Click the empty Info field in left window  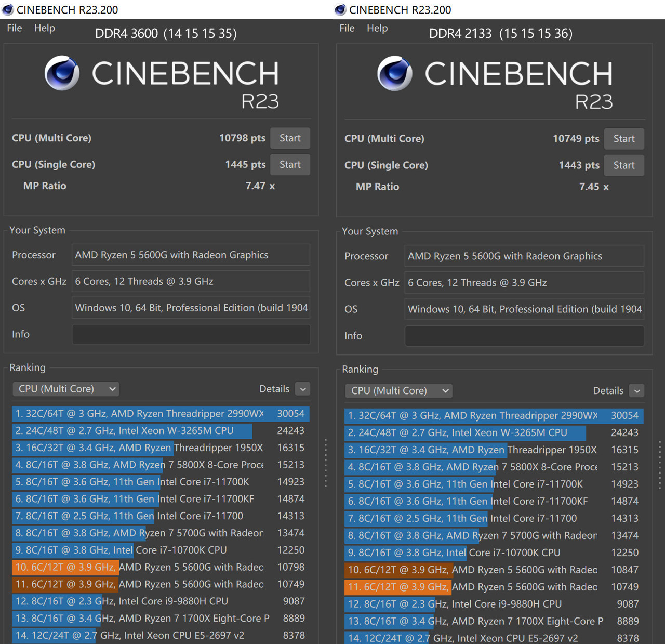pos(191,334)
